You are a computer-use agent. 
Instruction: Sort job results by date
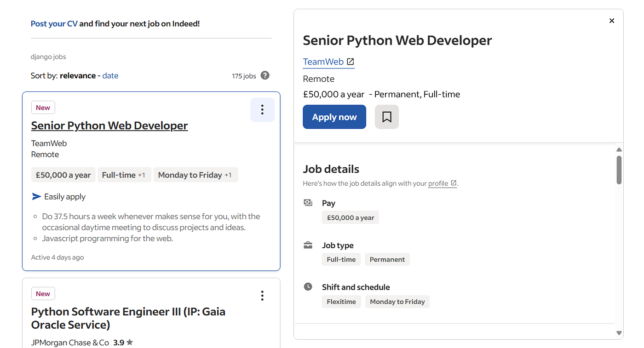[x=110, y=76]
